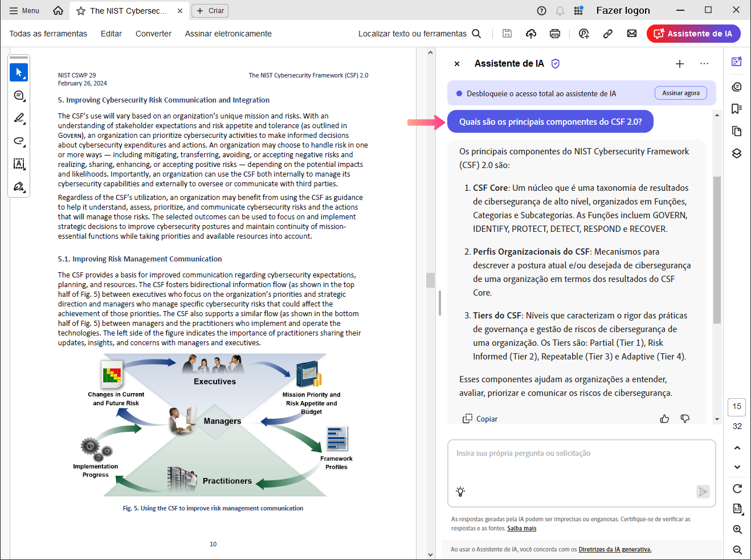The height and width of the screenshot is (560, 751).
Task: Go to previous page chevron
Action: click(x=737, y=448)
